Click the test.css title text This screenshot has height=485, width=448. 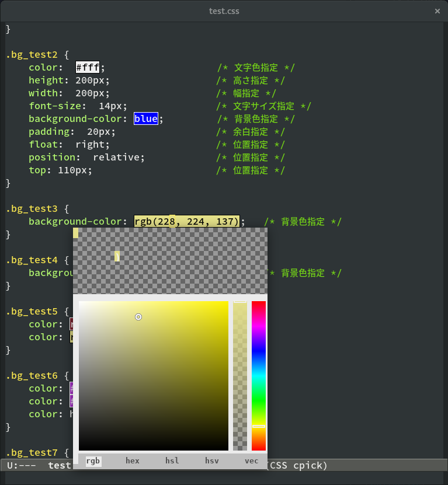click(224, 11)
